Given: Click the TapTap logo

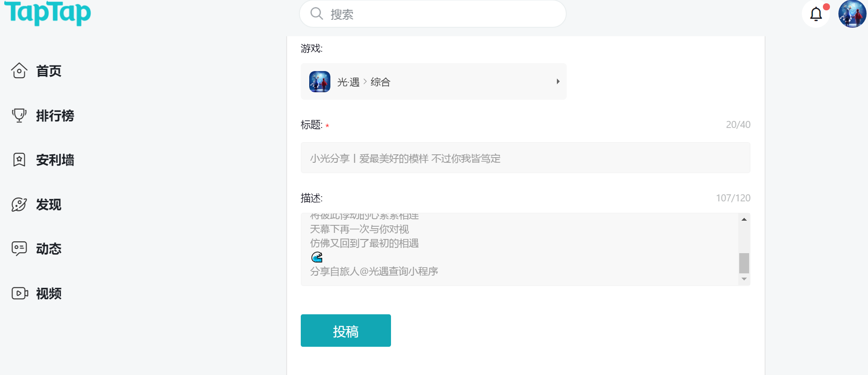Looking at the screenshot, I should (x=47, y=13).
